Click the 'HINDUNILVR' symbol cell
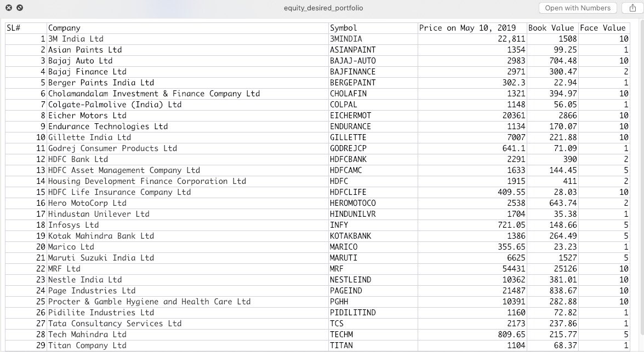The width and height of the screenshot is (644, 352). point(373,214)
